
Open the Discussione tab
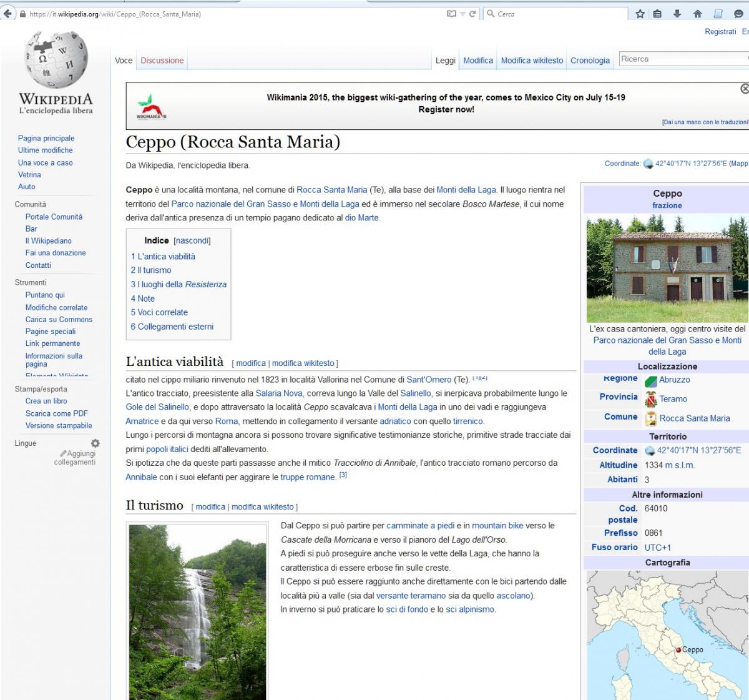(x=162, y=61)
